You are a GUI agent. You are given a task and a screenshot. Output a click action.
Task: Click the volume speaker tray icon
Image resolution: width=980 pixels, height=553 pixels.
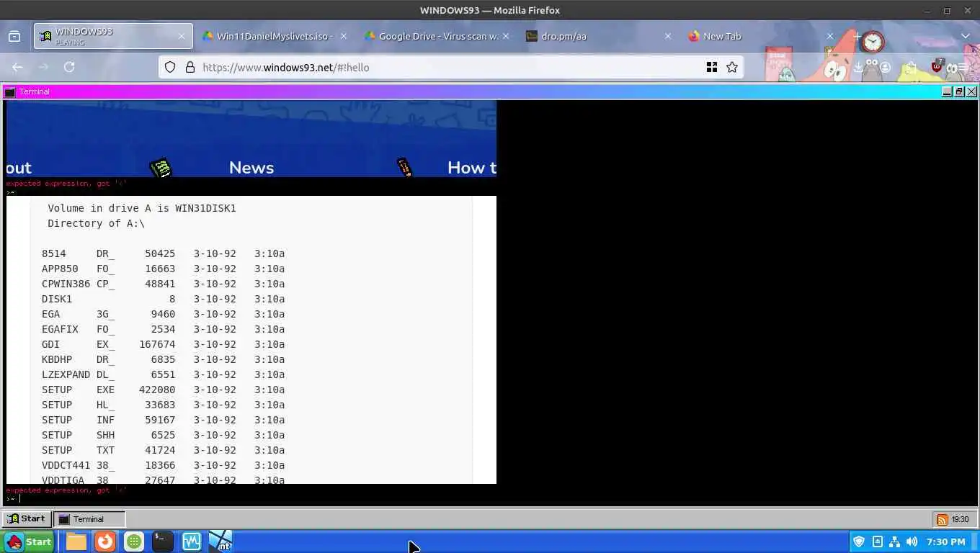pos(912,541)
